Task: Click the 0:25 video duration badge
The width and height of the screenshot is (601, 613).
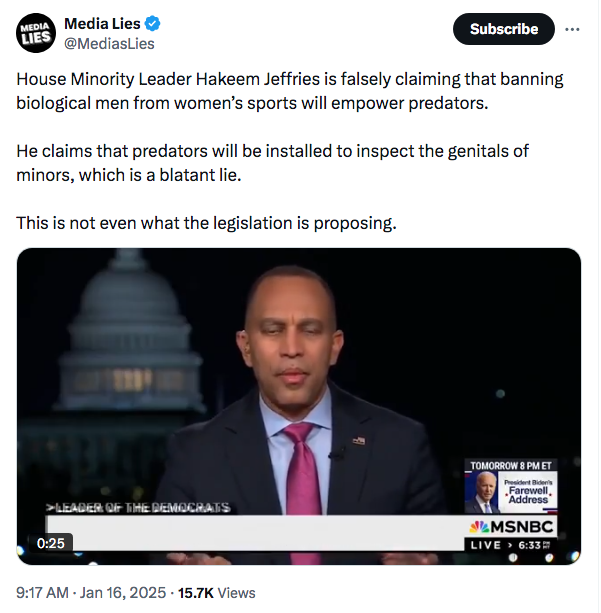Action: pyautogui.click(x=50, y=543)
